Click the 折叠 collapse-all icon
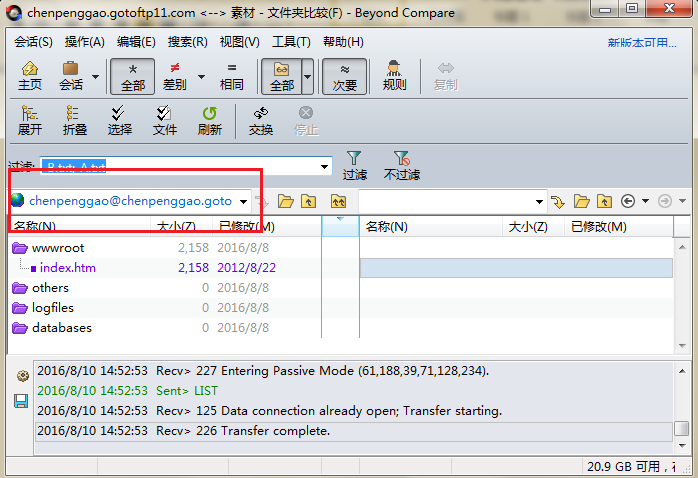This screenshot has width=698, height=478. tap(74, 121)
